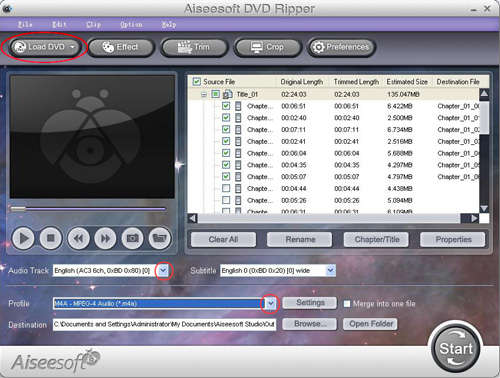Uncheck the chapter with length 00:02:40

(x=226, y=118)
